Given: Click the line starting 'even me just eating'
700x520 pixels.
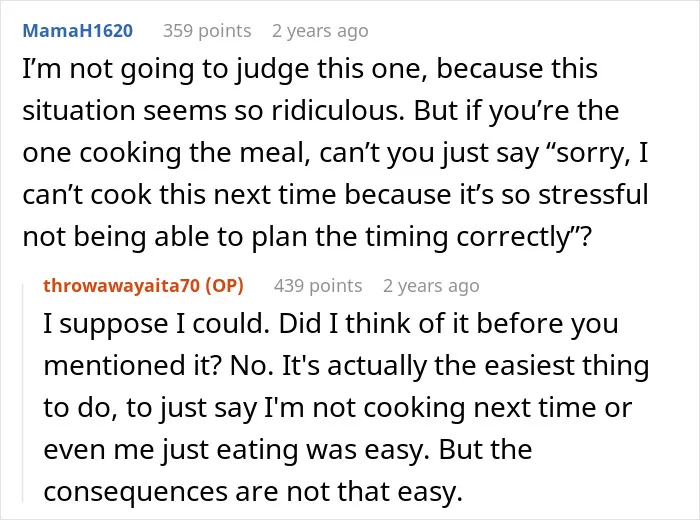Looking at the screenshot, I should point(288,449).
